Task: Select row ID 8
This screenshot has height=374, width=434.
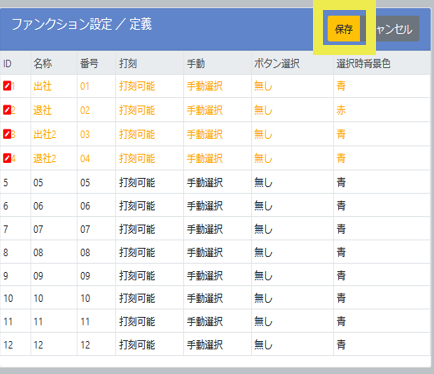Action: point(6,252)
